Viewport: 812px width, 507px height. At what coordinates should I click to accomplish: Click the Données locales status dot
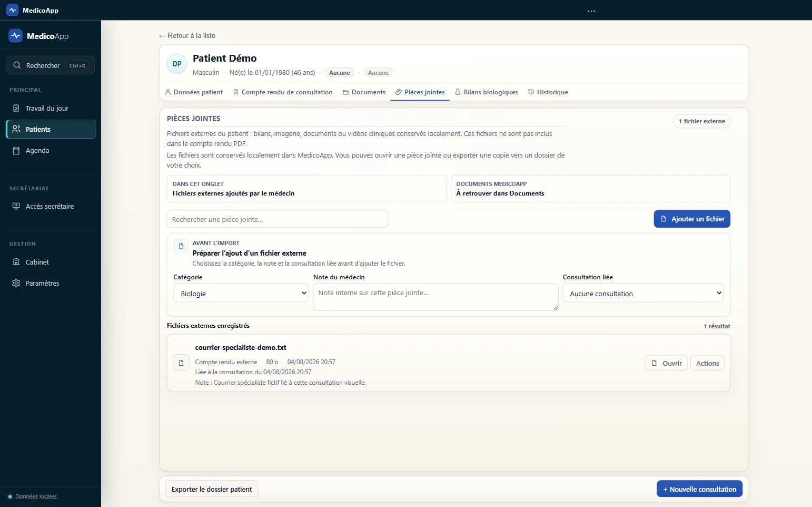pyautogui.click(x=10, y=496)
